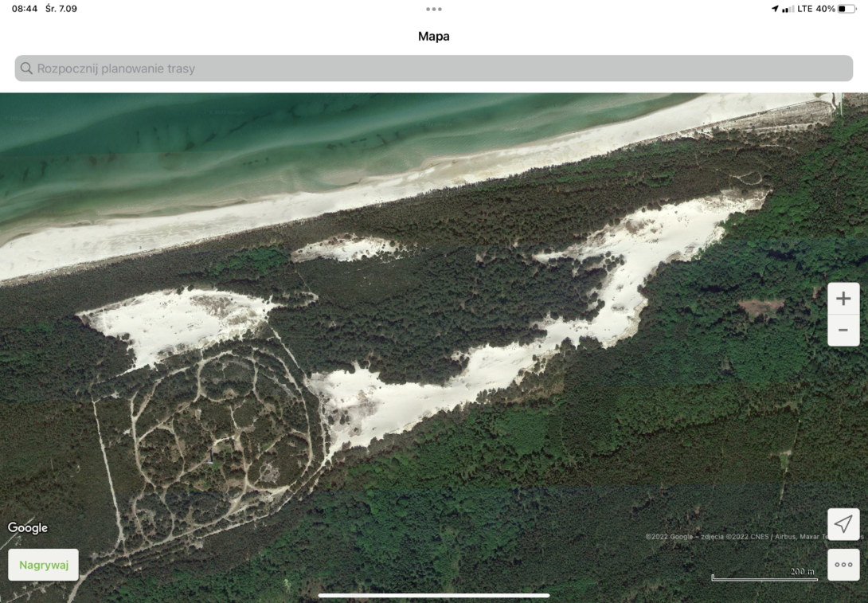This screenshot has width=868, height=603.
Task: Open multitasking dots at top center
Action: pyautogui.click(x=434, y=9)
